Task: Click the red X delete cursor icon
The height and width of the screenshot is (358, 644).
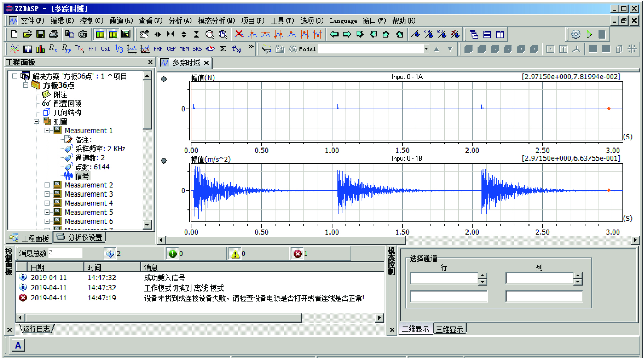Action: [239, 34]
